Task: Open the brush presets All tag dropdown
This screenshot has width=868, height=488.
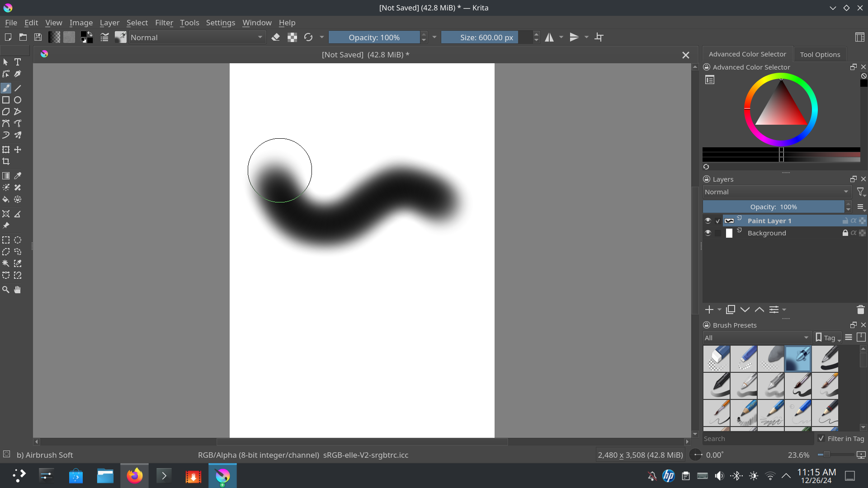Action: (x=757, y=338)
